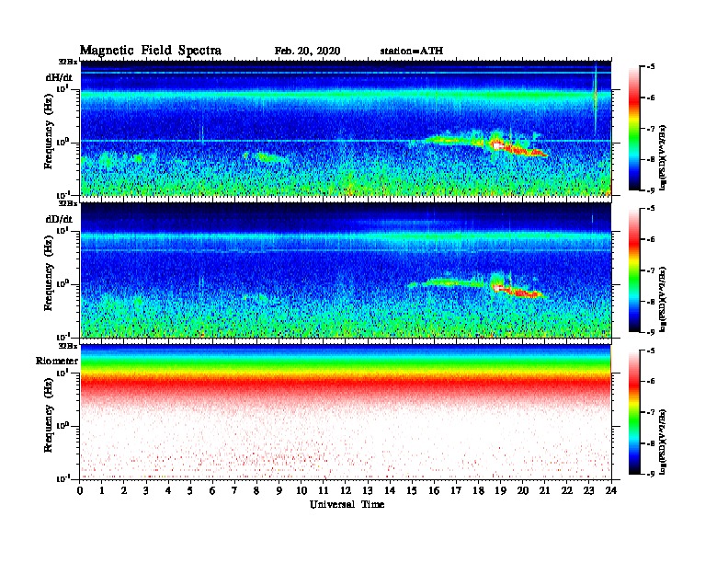Click "-9" tick on dH/dt color bar
Image resolution: width=728 pixels, height=563 pixels.
(x=650, y=190)
